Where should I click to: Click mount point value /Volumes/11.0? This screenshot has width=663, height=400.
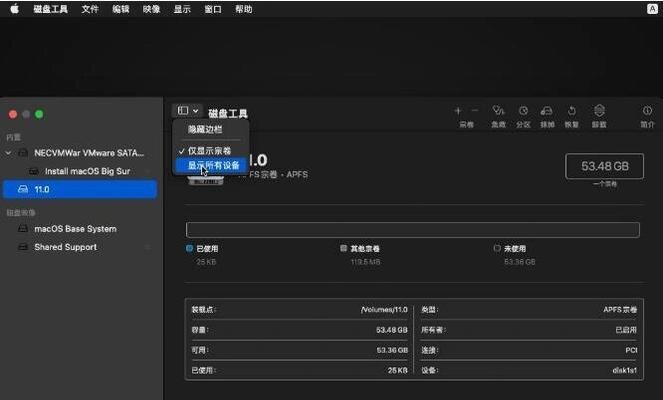(x=384, y=310)
